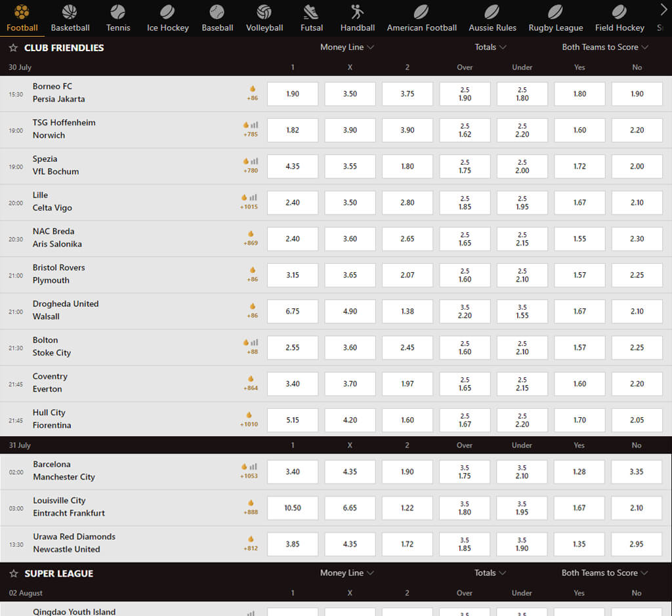The width and height of the screenshot is (672, 616).
Task: Switch to the Volleyball icon
Action: click(264, 12)
